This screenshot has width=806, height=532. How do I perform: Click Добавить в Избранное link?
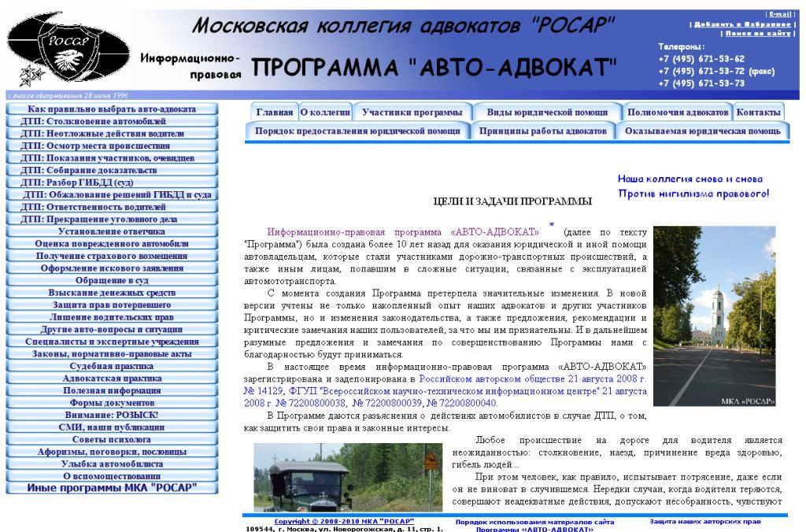click(x=742, y=24)
